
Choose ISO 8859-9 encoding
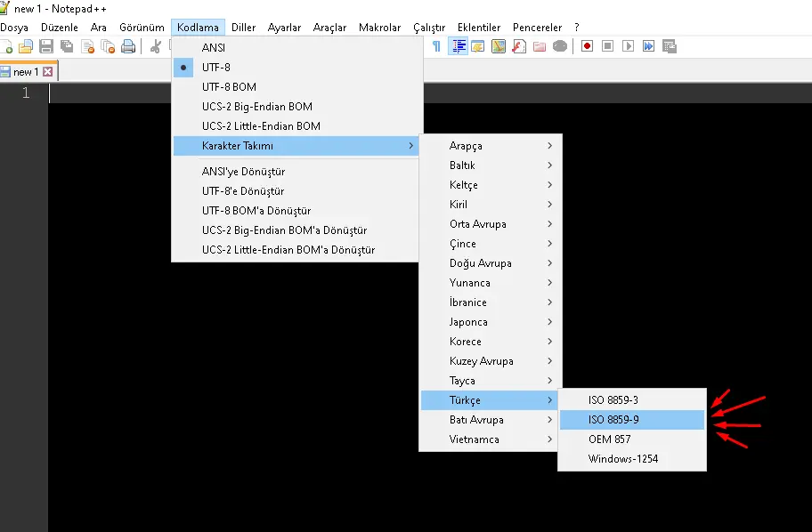tap(632, 420)
